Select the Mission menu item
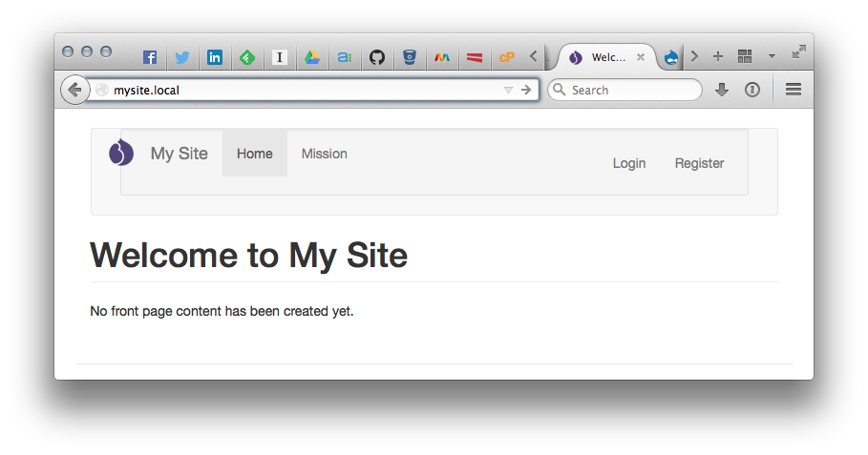Viewport: 868px width, 455px height. coord(325,154)
